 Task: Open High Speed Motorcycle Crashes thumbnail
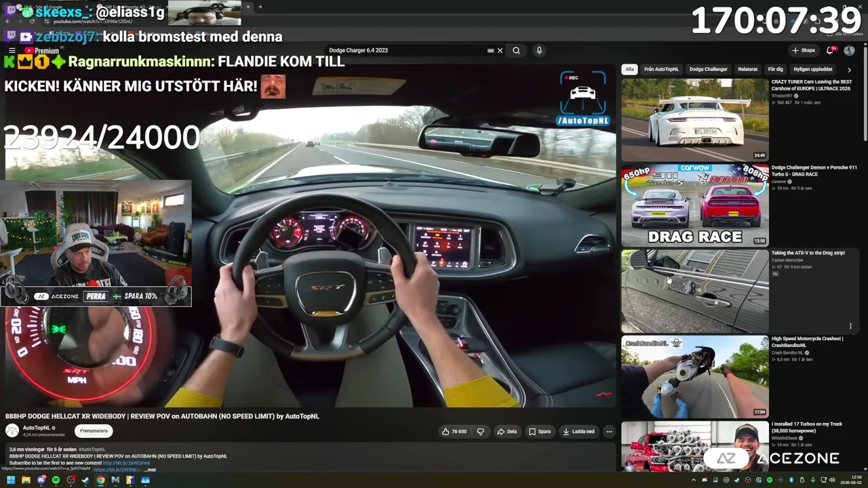pos(695,377)
